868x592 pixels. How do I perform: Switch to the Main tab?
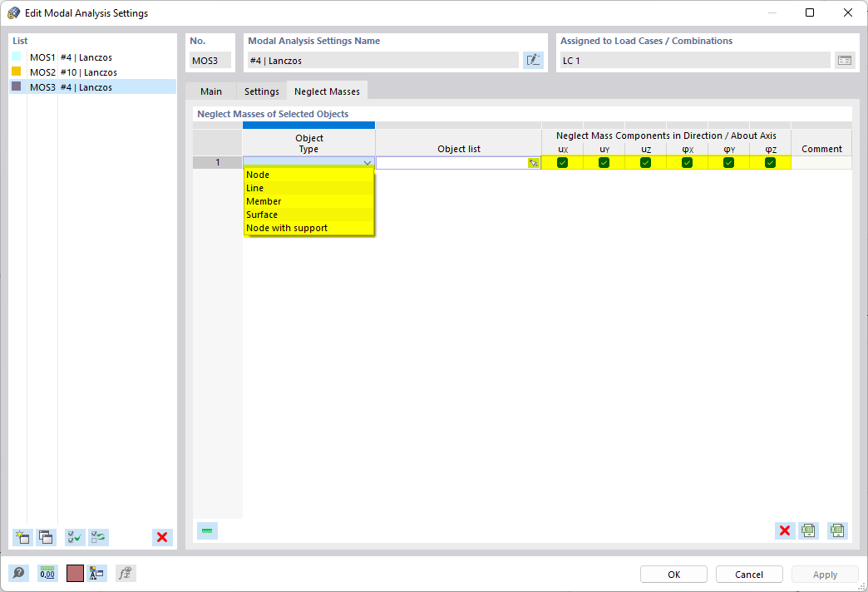(x=211, y=91)
